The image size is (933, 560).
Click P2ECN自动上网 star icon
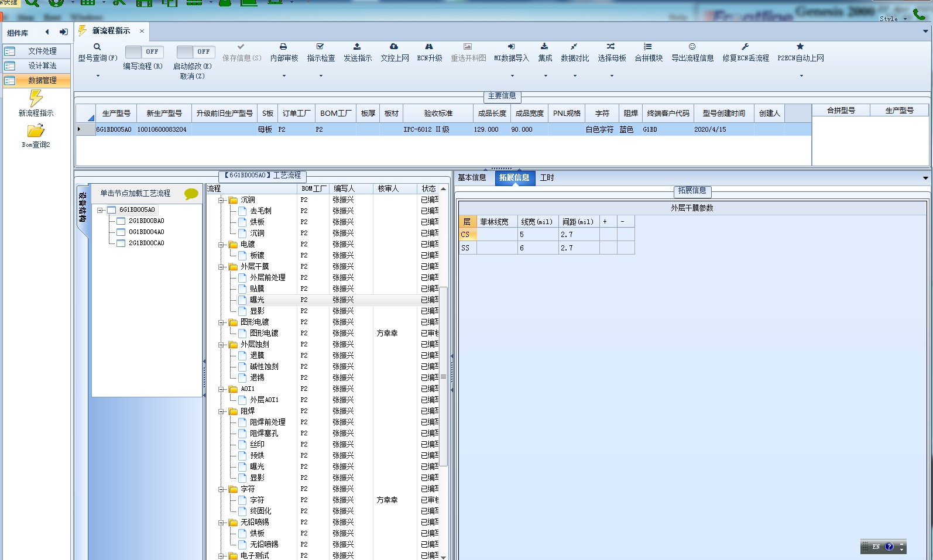800,46
